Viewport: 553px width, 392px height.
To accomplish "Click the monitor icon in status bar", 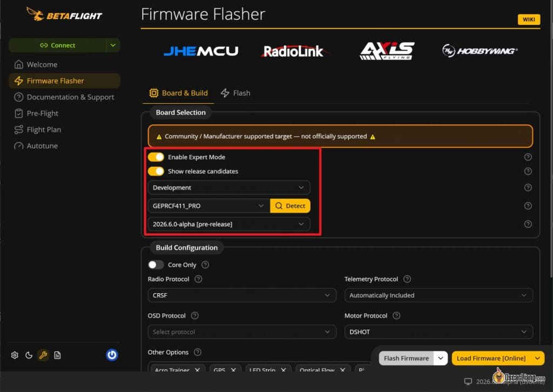I will point(468,381).
